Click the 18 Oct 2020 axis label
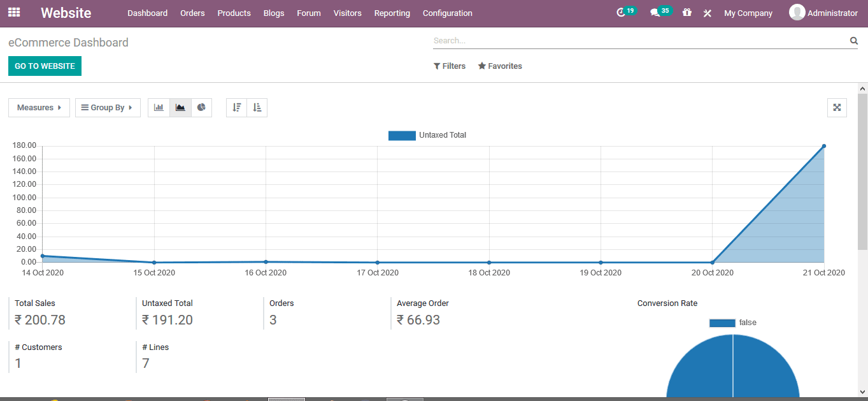The image size is (868, 401). (x=489, y=273)
